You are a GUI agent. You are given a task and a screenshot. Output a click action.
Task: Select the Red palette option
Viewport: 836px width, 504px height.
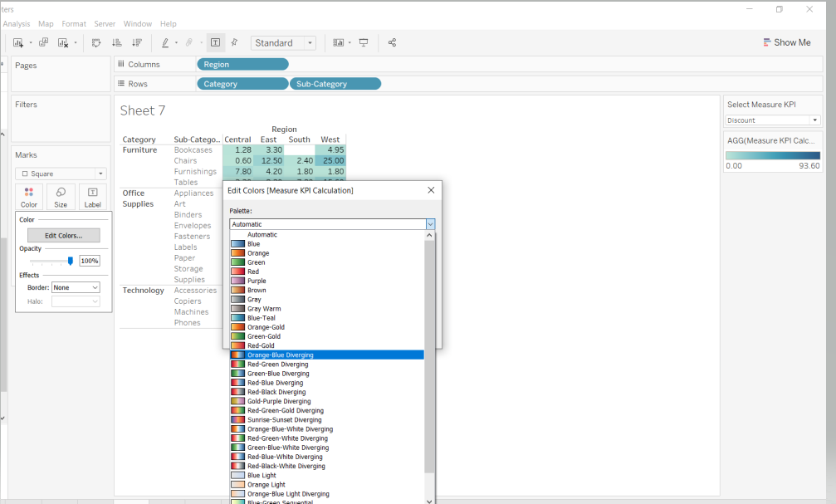(x=327, y=272)
